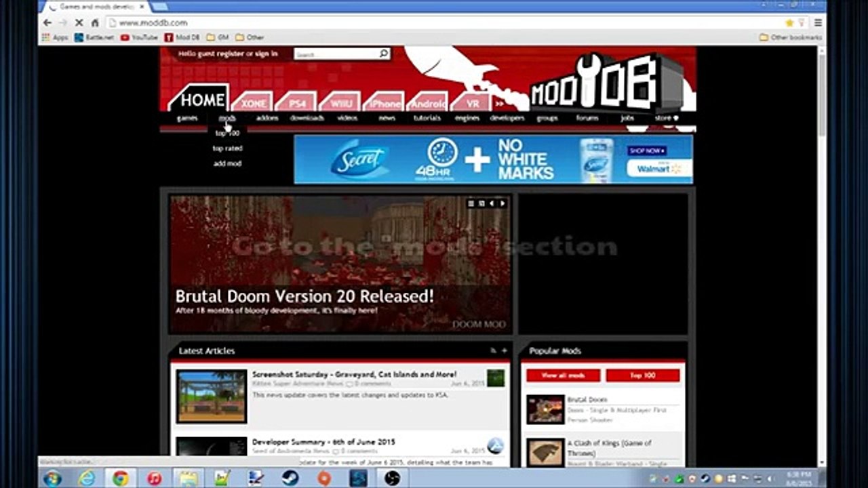Open the store menu item

pos(666,118)
